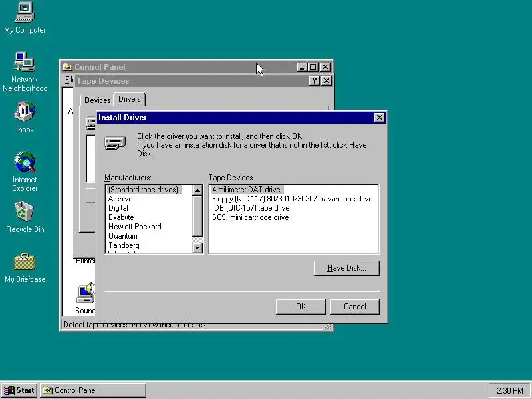This screenshot has height=399, width=532.
Task: Select Digital in Manufacturers list
Action: coord(118,208)
